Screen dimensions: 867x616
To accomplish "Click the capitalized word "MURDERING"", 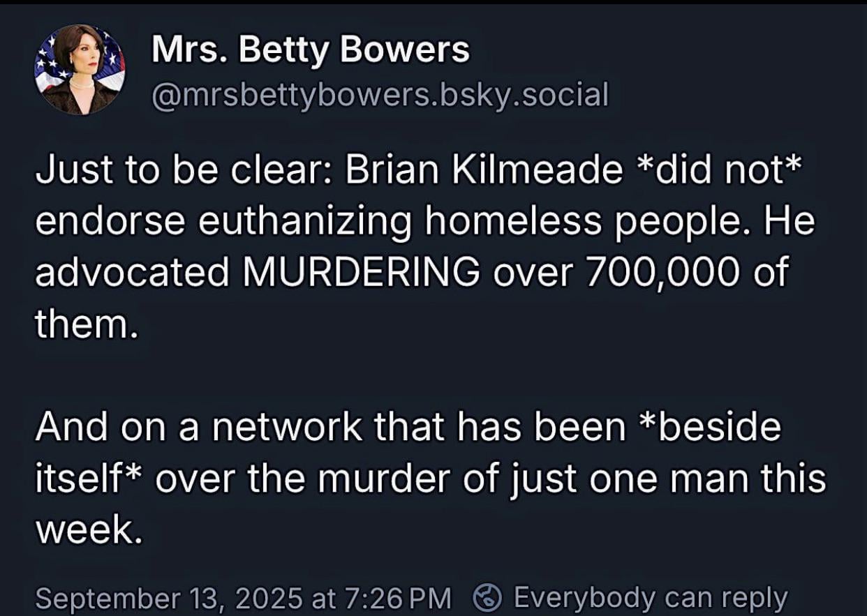I will (x=360, y=271).
